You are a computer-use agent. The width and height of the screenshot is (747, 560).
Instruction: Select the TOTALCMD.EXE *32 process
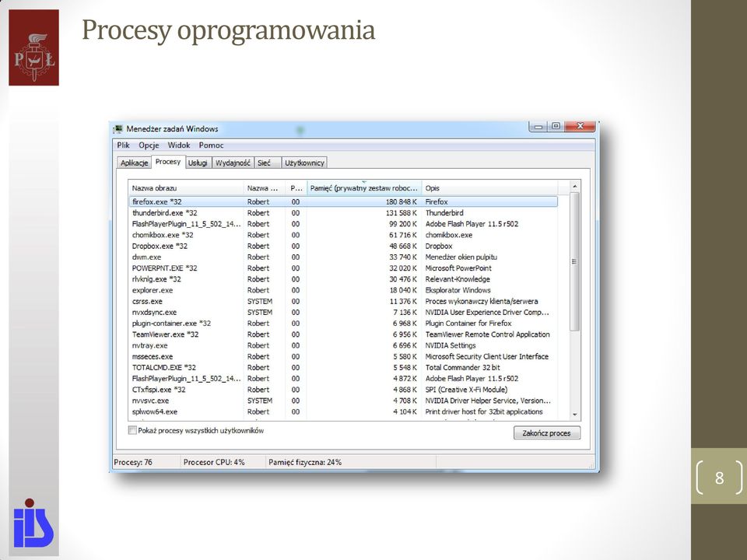tap(343, 368)
